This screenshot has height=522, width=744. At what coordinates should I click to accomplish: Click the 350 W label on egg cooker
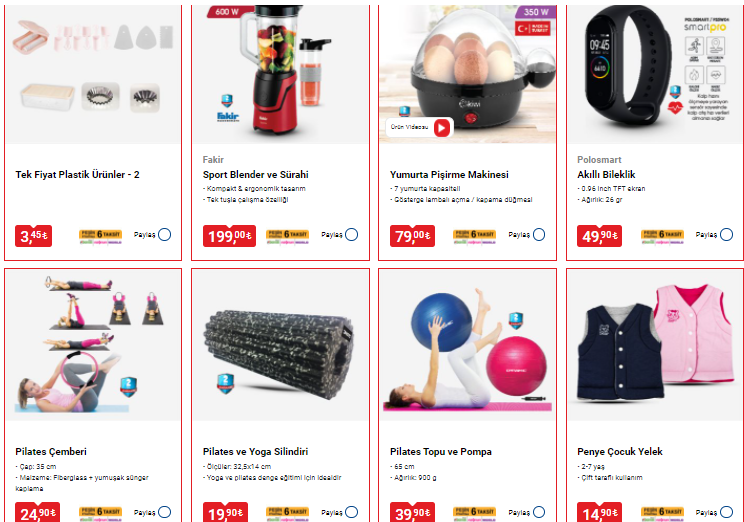(536, 12)
